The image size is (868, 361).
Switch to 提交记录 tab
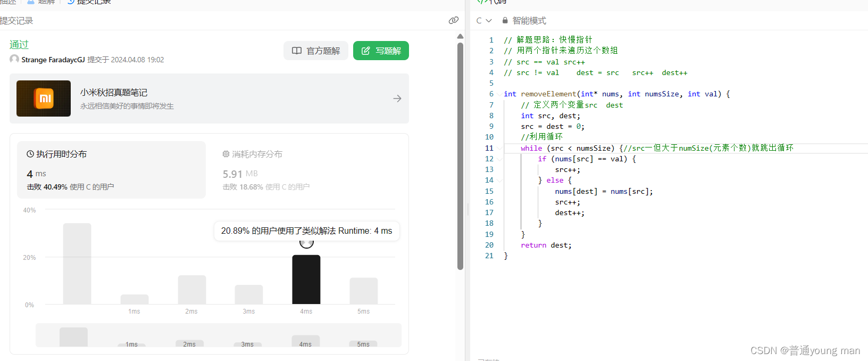(x=89, y=2)
